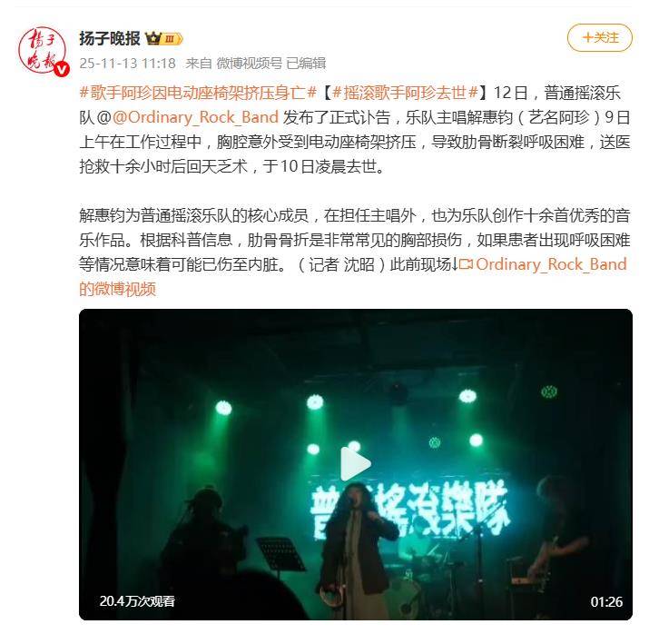Follow the account with +关注 button

599,37
